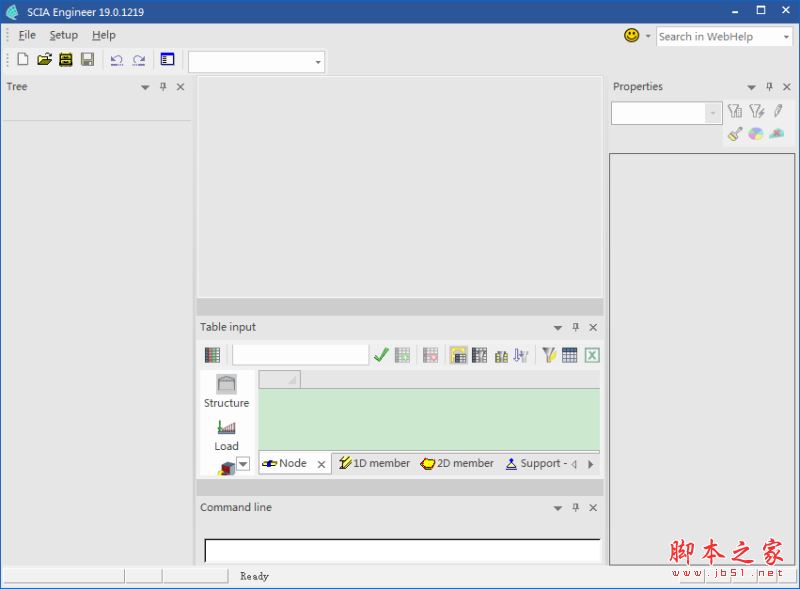Create a new project with the blank page icon
Image resolution: width=800 pixels, height=589 pixels.
22,59
